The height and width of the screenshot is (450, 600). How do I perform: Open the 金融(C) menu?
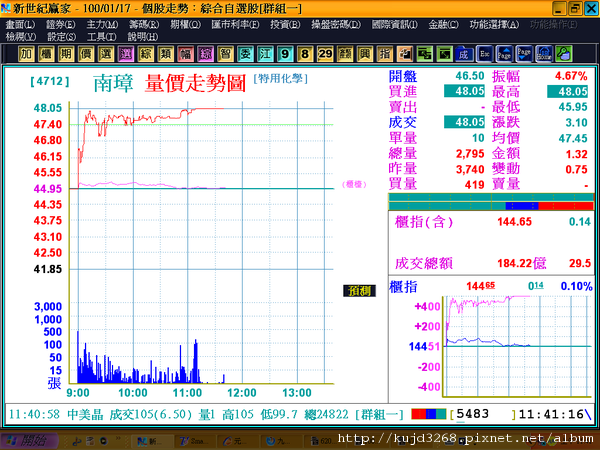pyautogui.click(x=443, y=24)
